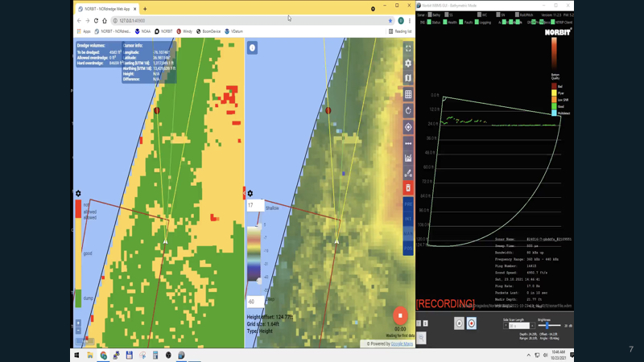Open the Windy bookmark
Viewport: 644px width, 362px height.
tap(184, 31)
